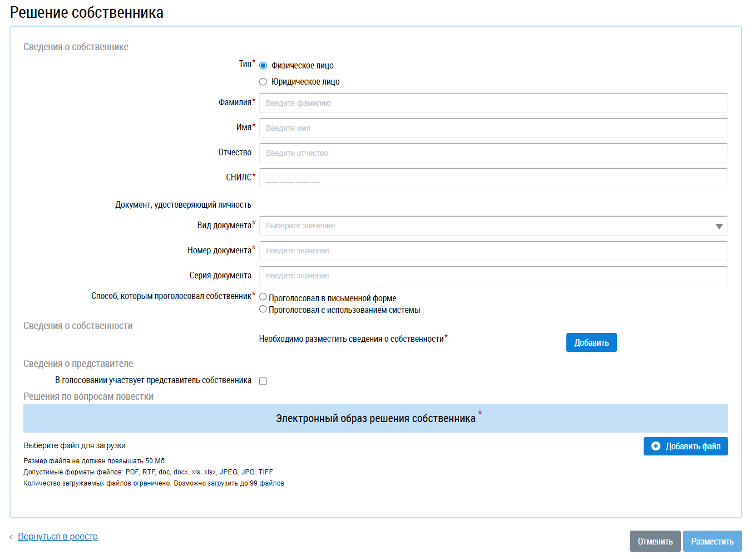Follow the Вернуться в реестр link
The image size is (756, 559).
pos(58,537)
